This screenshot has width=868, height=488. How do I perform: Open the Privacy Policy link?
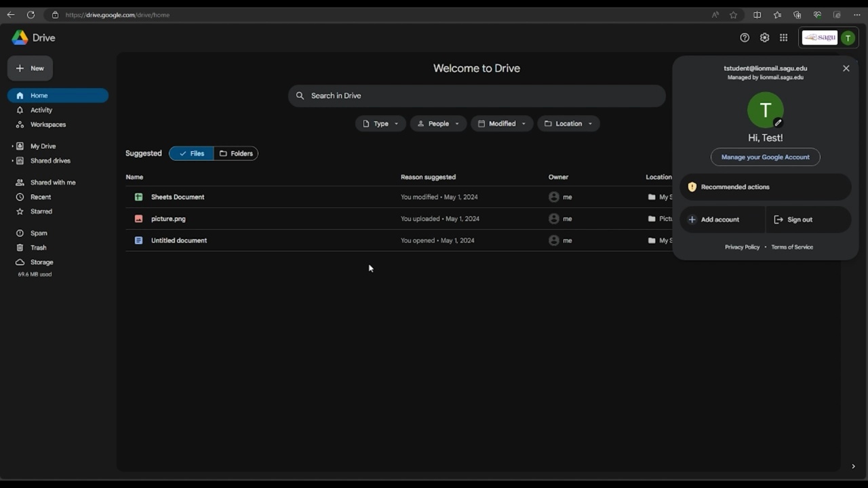pyautogui.click(x=742, y=247)
